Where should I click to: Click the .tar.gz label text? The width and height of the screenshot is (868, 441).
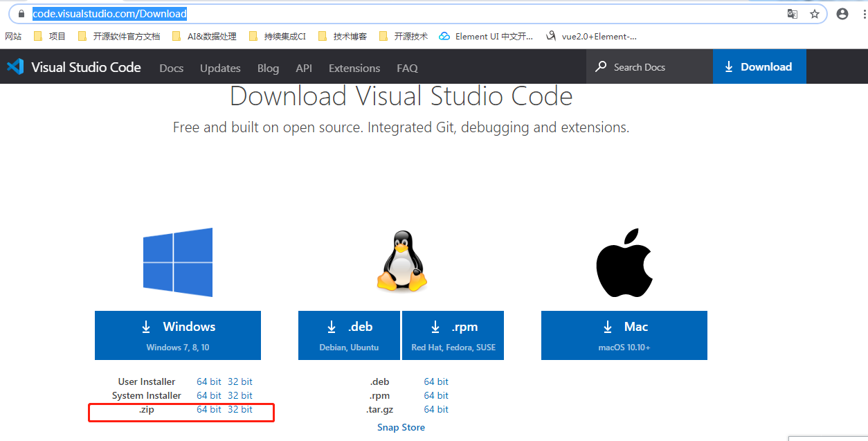tap(378, 409)
